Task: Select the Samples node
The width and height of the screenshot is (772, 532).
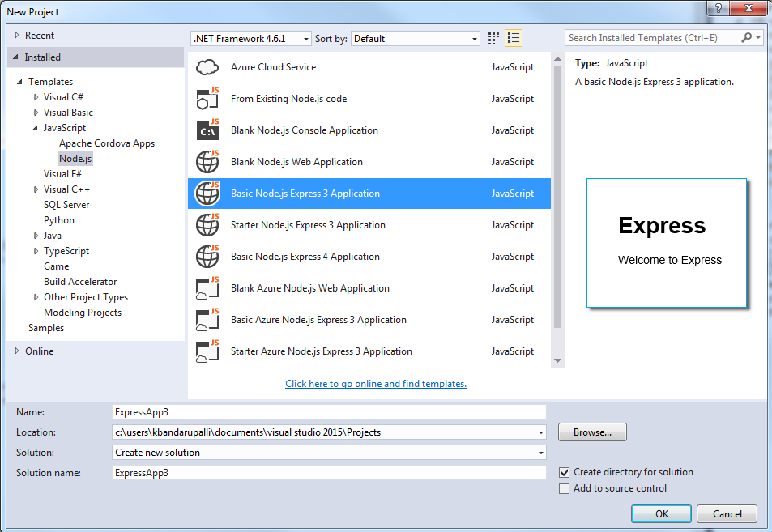Action: (46, 328)
